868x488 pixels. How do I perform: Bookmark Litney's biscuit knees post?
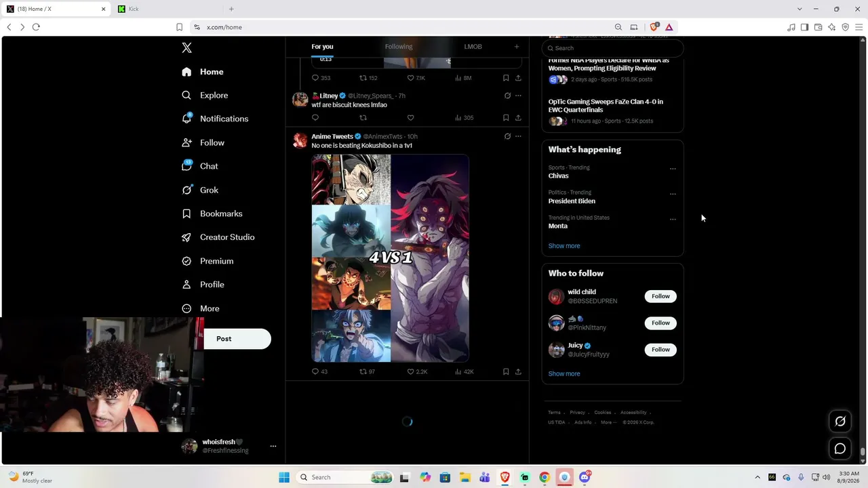(x=506, y=118)
